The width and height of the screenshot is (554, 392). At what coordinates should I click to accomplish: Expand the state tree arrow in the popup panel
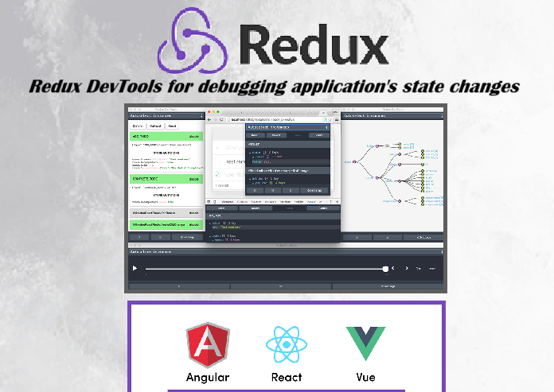tap(250, 153)
